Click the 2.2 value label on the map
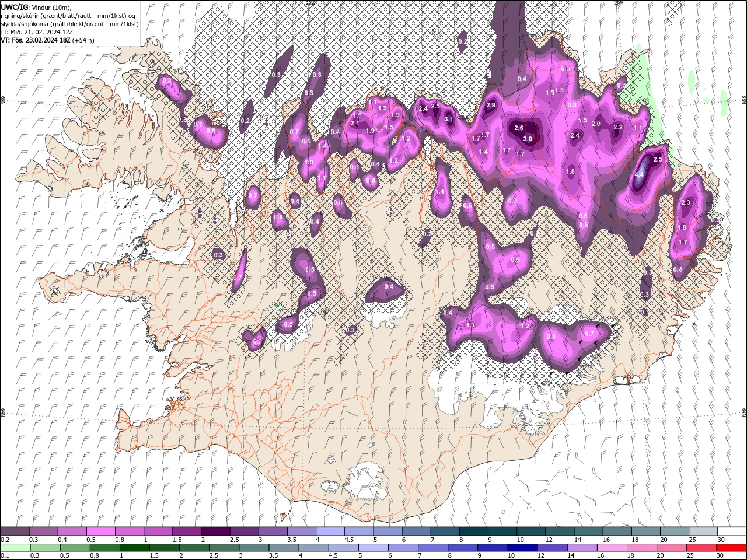The image size is (747, 560). pos(619,127)
